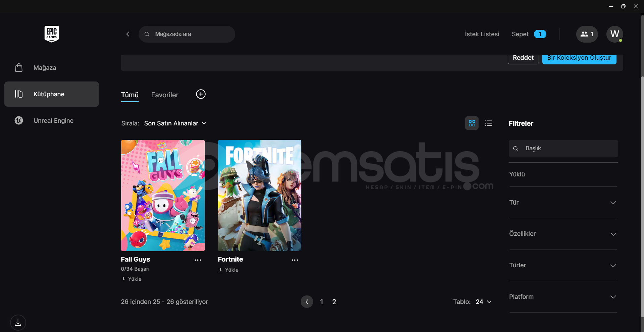Go back using the back arrow
The height and width of the screenshot is (332, 644).
click(x=128, y=34)
